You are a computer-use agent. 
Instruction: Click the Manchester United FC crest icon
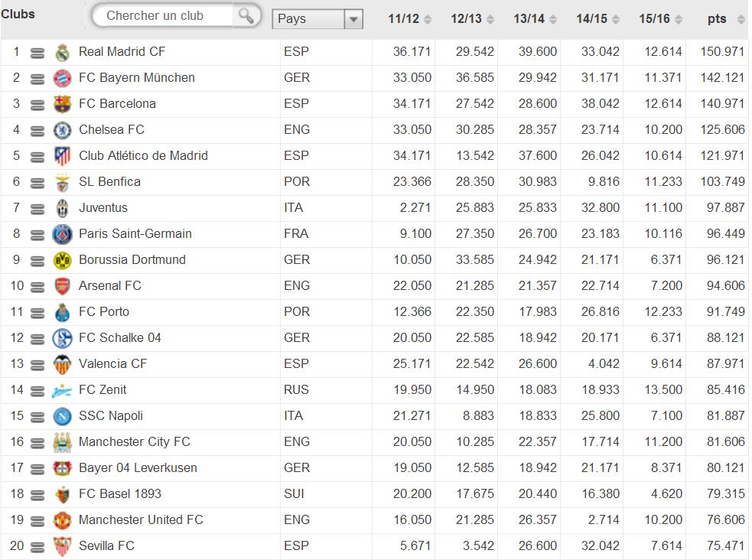(62, 520)
